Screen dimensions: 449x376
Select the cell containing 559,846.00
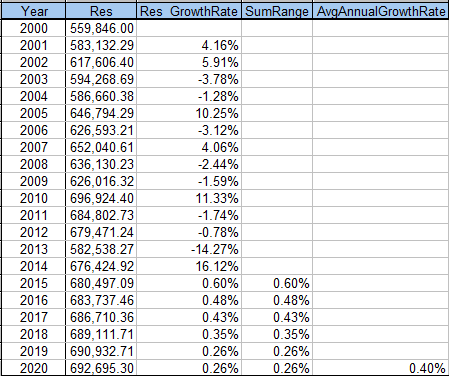[x=101, y=28]
